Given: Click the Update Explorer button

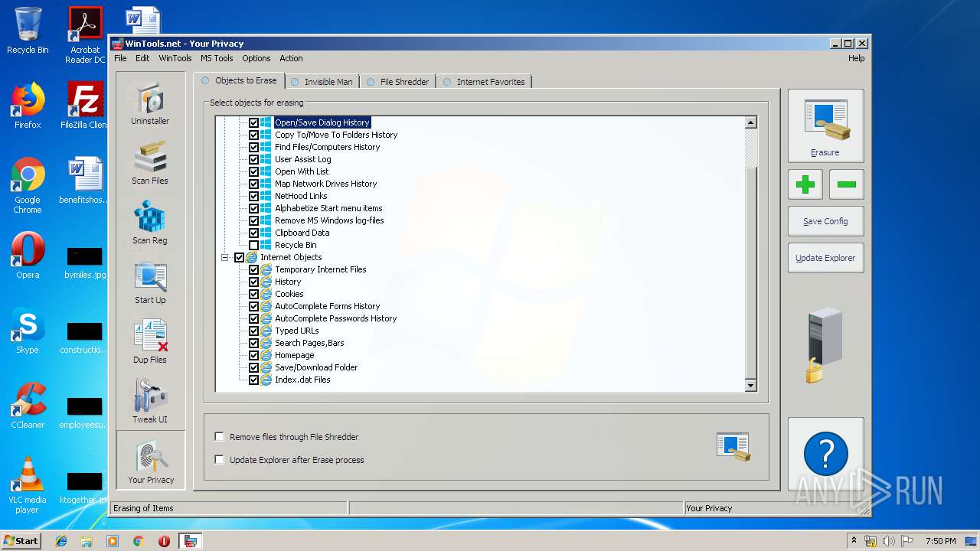Looking at the screenshot, I should (825, 258).
